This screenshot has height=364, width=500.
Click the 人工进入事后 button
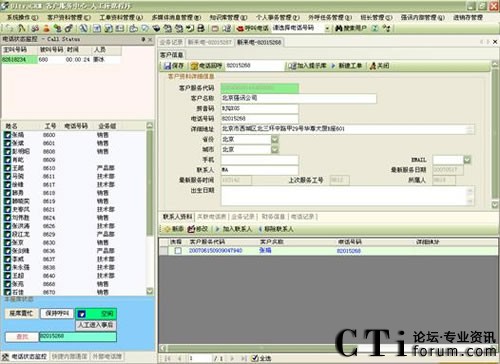tap(96, 325)
